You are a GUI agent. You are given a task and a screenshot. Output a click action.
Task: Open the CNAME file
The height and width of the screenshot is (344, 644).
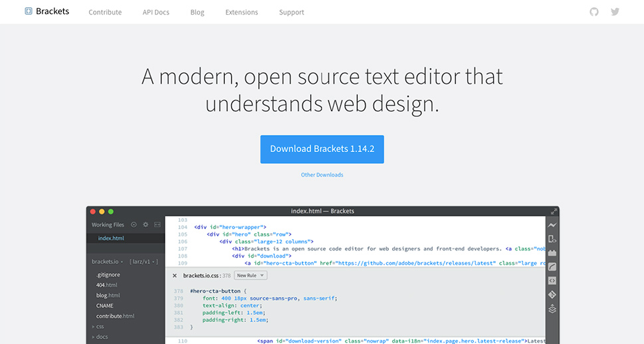coord(105,306)
